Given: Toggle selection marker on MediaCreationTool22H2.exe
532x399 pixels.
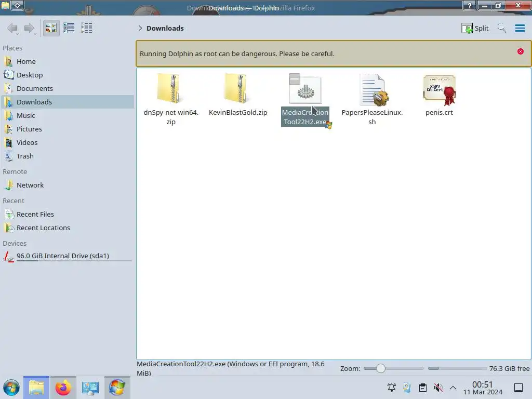Looking at the screenshot, I should coord(295,79).
